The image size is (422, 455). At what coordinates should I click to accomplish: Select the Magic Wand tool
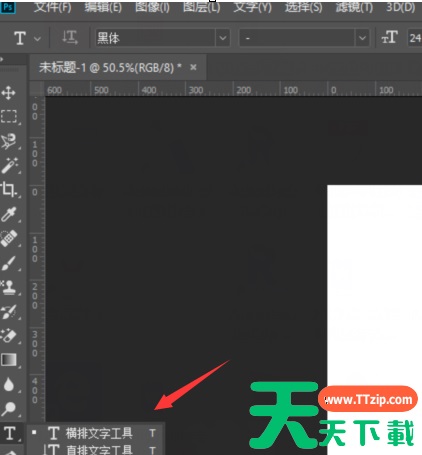pos(9,165)
